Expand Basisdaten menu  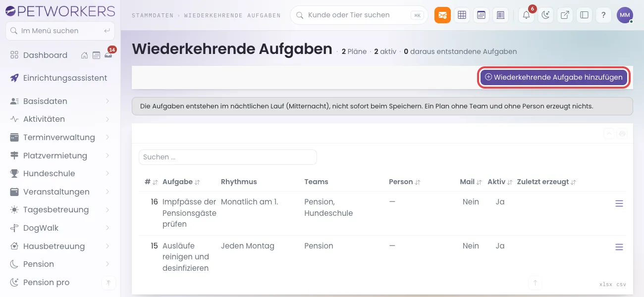(60, 101)
